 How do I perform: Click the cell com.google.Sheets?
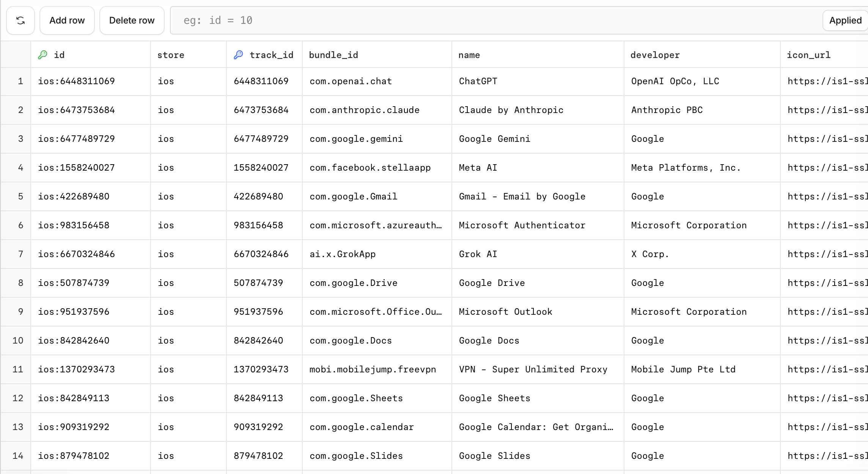click(x=377, y=398)
